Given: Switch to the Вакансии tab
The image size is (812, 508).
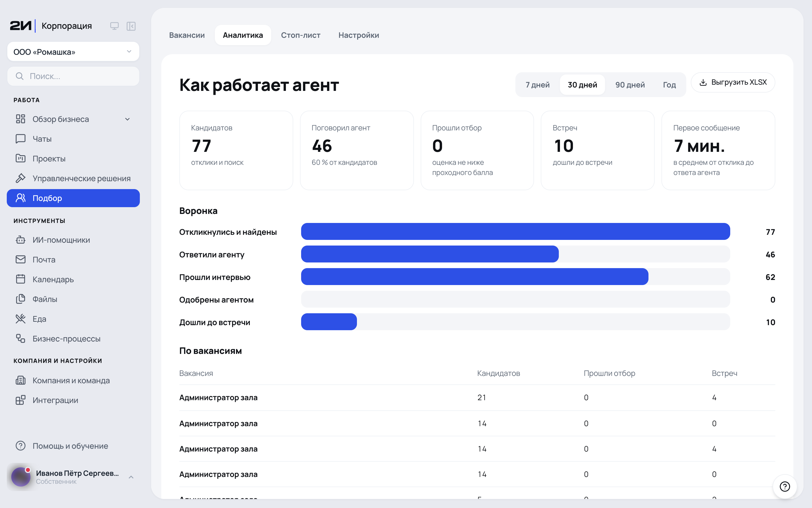Looking at the screenshot, I should 187,35.
